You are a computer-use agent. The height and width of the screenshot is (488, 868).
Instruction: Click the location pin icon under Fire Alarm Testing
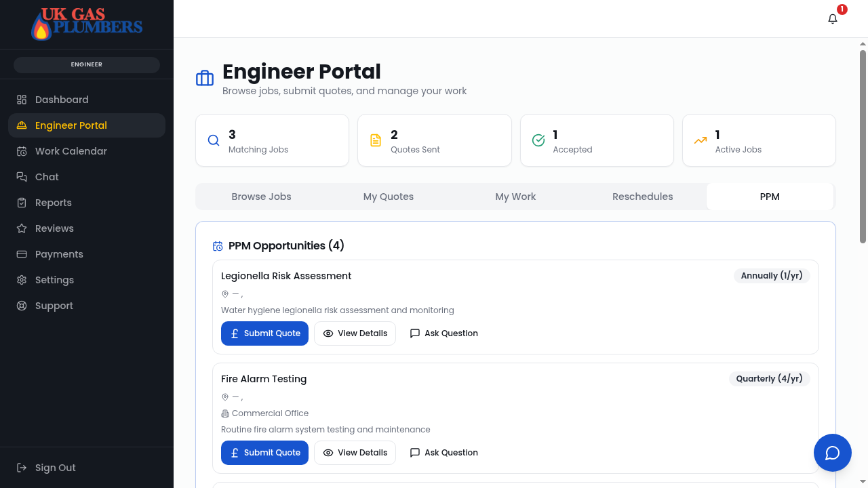click(x=225, y=397)
